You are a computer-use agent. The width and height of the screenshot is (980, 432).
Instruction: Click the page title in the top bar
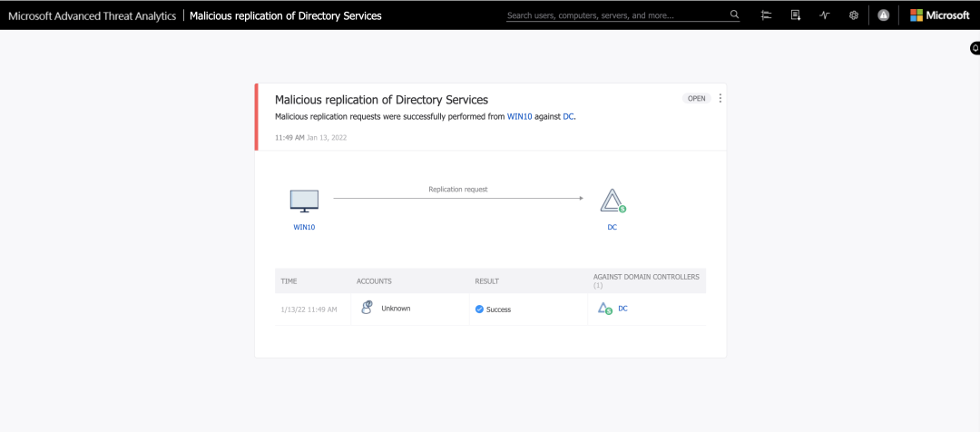[x=286, y=15]
